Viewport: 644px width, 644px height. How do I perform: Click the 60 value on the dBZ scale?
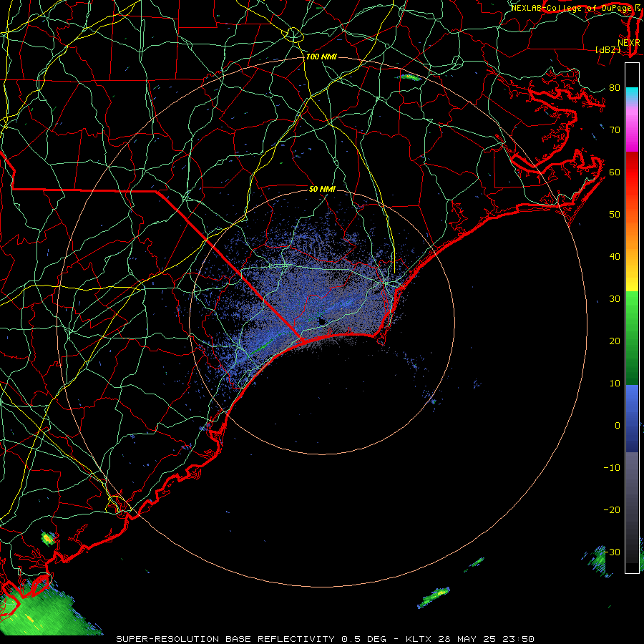(x=615, y=172)
